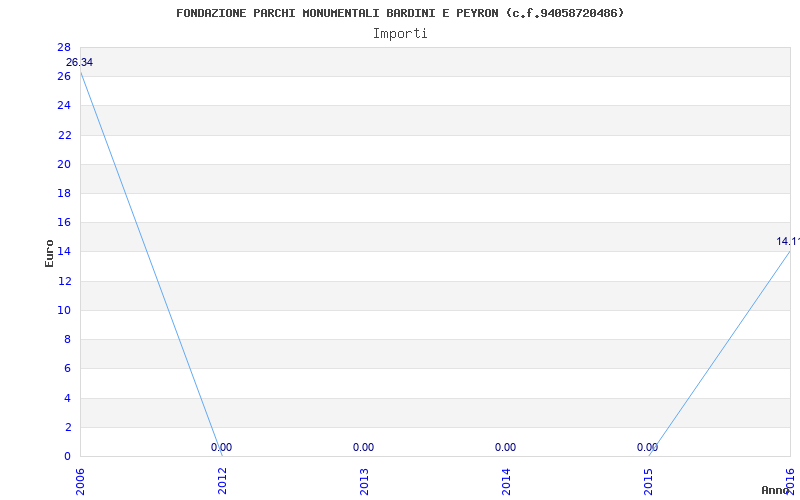Click the 6 y-axis tick label
The image size is (800, 500).
pyautogui.click(x=68, y=368)
